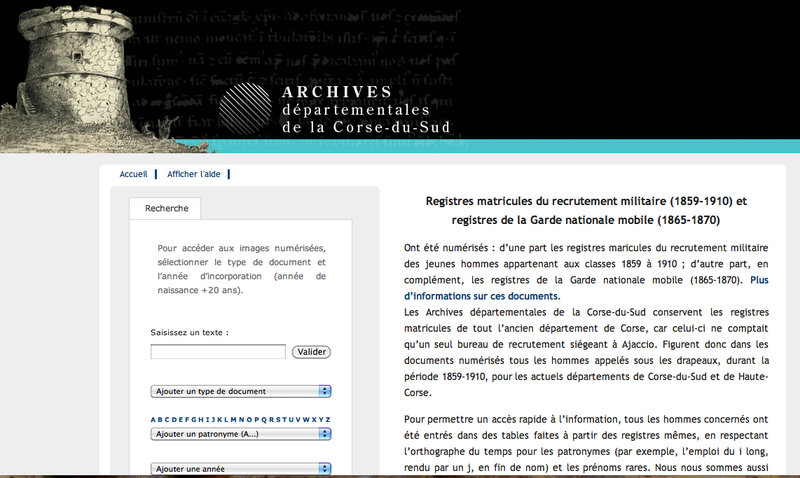Click the heading 'Registres matricules du recrutement militaire'
Image resolution: width=800 pixels, height=478 pixels.
click(586, 211)
